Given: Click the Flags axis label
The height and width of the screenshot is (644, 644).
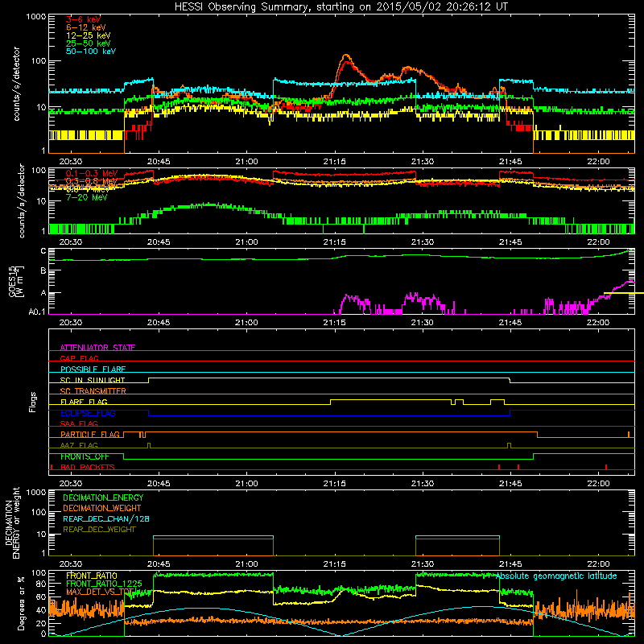Looking at the screenshot, I should pyautogui.click(x=32, y=402).
